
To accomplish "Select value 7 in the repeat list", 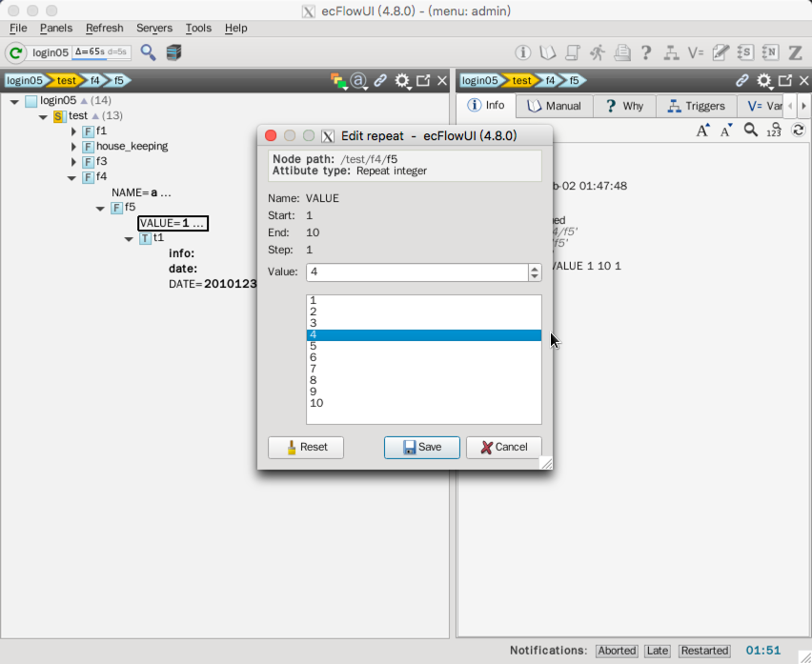I will (423, 369).
